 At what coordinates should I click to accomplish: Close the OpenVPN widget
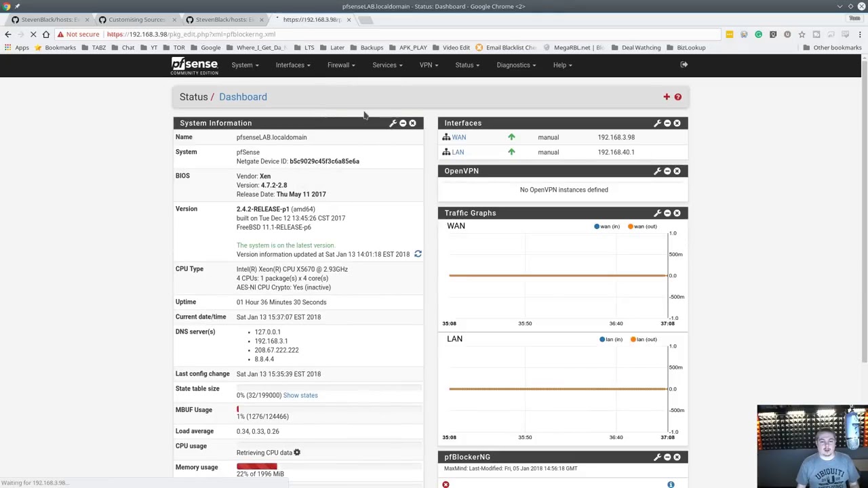[677, 171]
